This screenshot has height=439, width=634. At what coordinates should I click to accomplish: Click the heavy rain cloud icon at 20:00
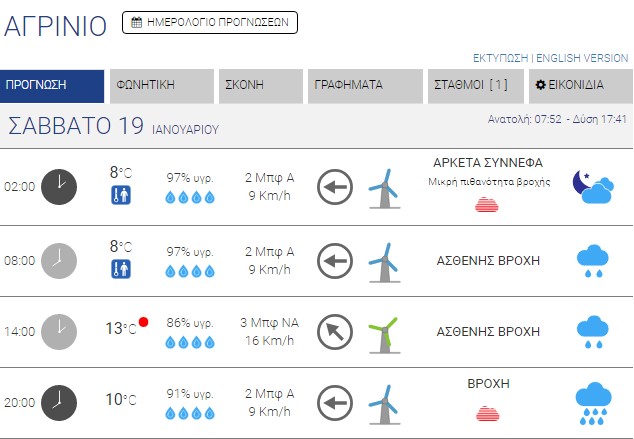[593, 403]
